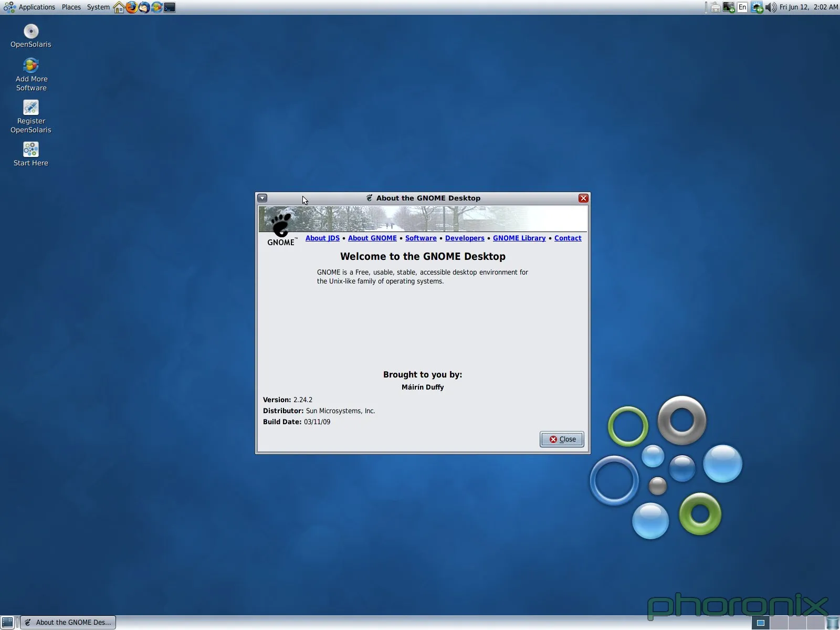Switch to the active first workspace
This screenshot has width=840, height=630.
tap(760, 623)
